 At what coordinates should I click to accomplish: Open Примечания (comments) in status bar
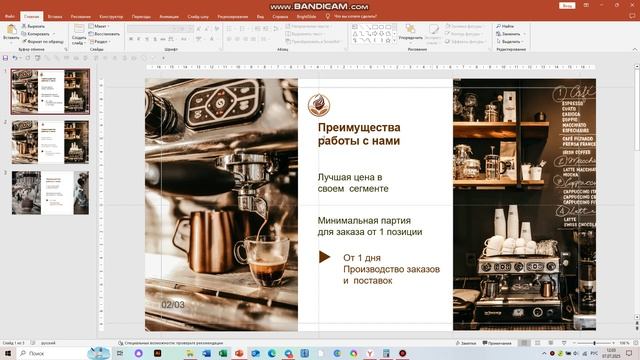click(x=497, y=343)
